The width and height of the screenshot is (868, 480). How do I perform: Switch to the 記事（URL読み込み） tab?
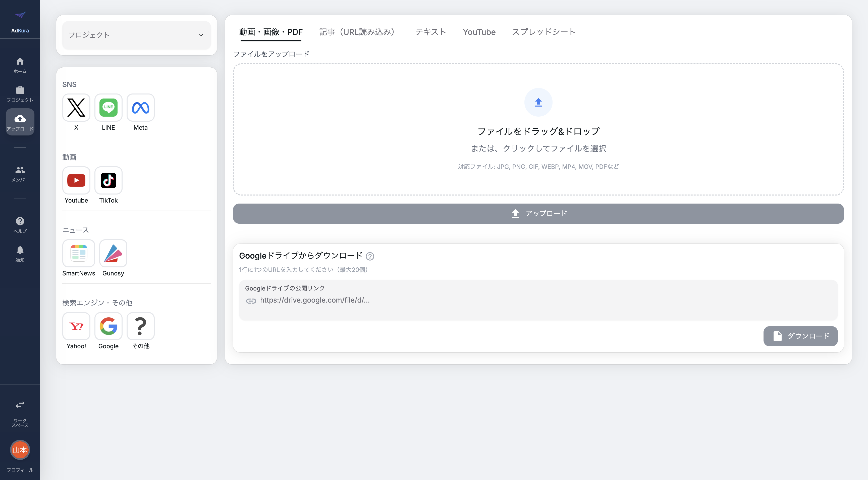(x=357, y=32)
